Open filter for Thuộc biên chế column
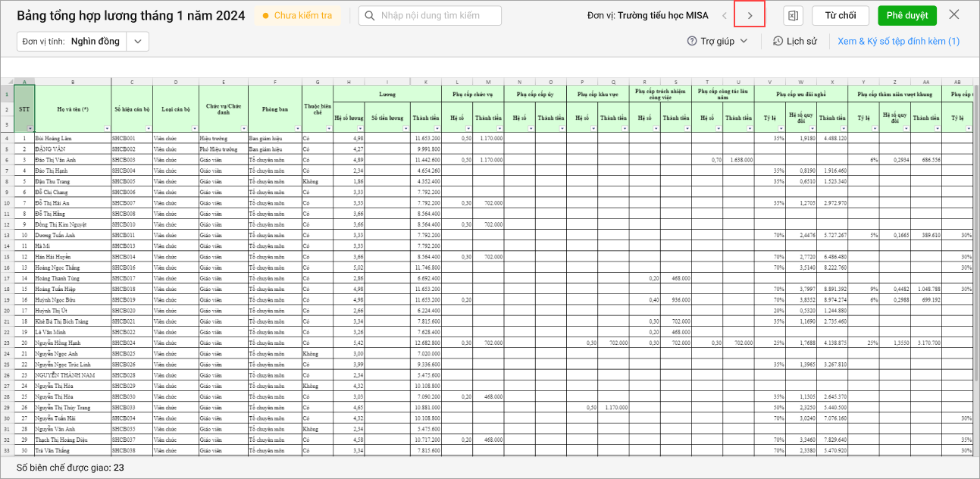 [328, 129]
